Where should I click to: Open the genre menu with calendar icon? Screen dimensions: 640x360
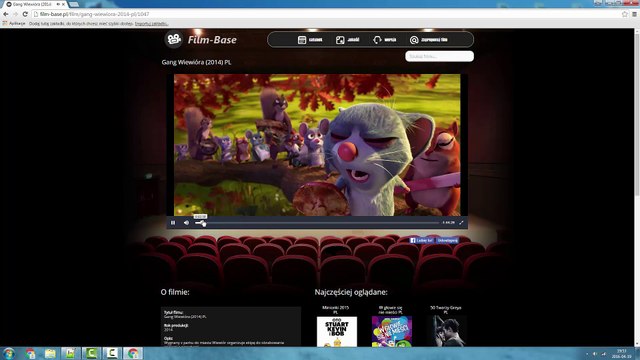click(x=310, y=40)
